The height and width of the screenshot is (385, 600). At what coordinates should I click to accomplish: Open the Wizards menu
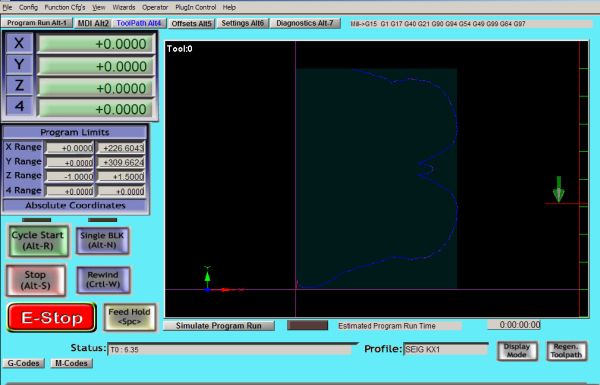[124, 7]
